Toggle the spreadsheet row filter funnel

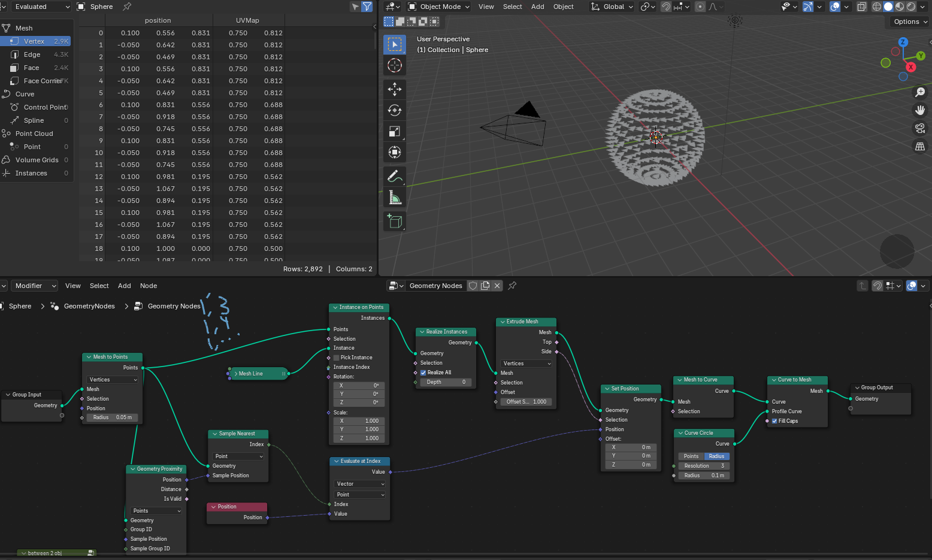(367, 7)
